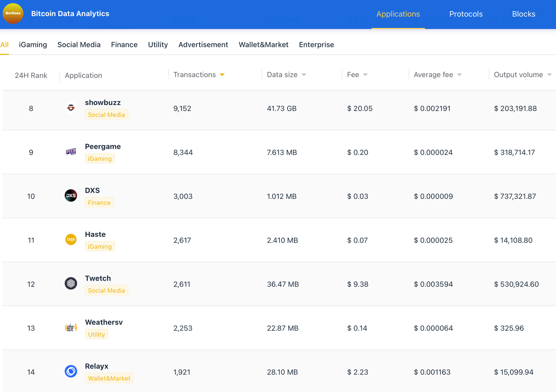Viewport: 556px width, 392px height.
Task: Open the showbuzz application link
Action: tap(103, 103)
